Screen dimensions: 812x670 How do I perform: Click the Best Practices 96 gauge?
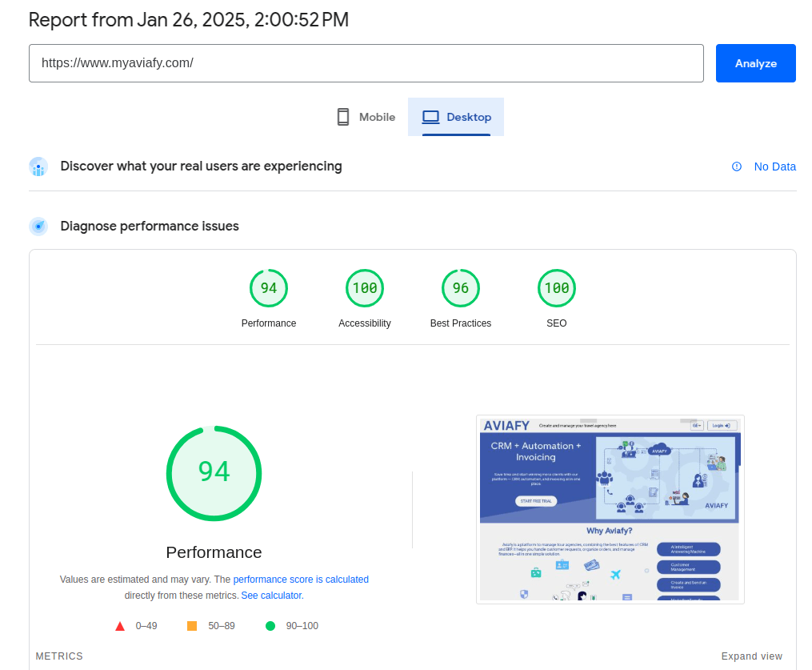pos(461,288)
